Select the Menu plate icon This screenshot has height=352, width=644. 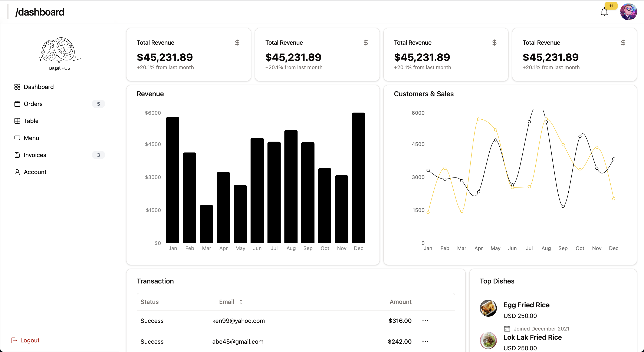[x=17, y=138]
